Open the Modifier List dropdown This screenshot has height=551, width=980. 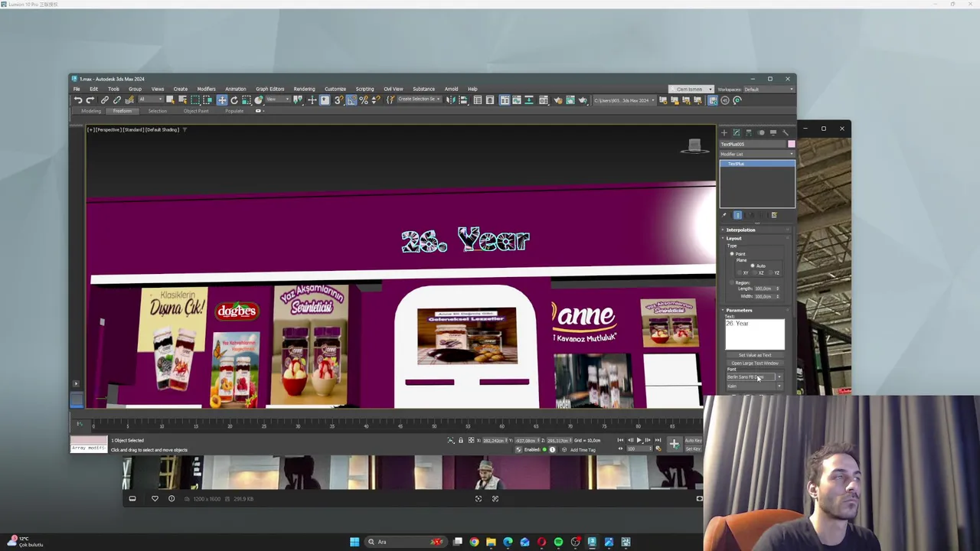tap(756, 154)
